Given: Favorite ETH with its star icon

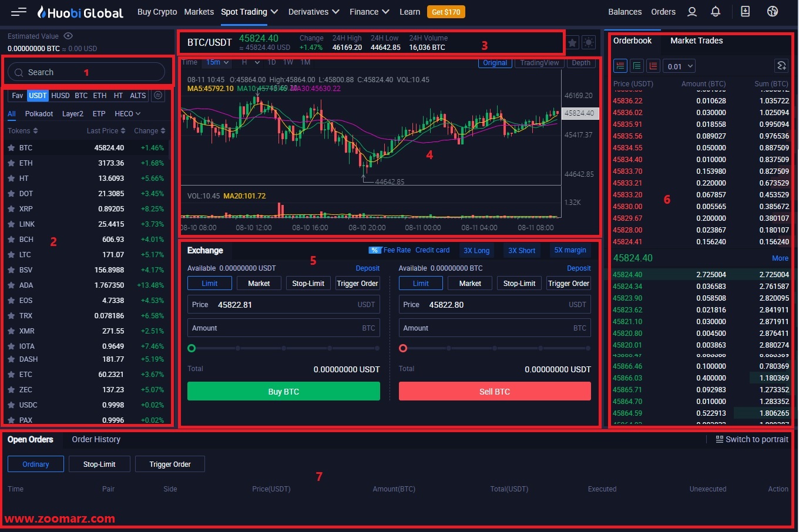Looking at the screenshot, I should coord(11,163).
